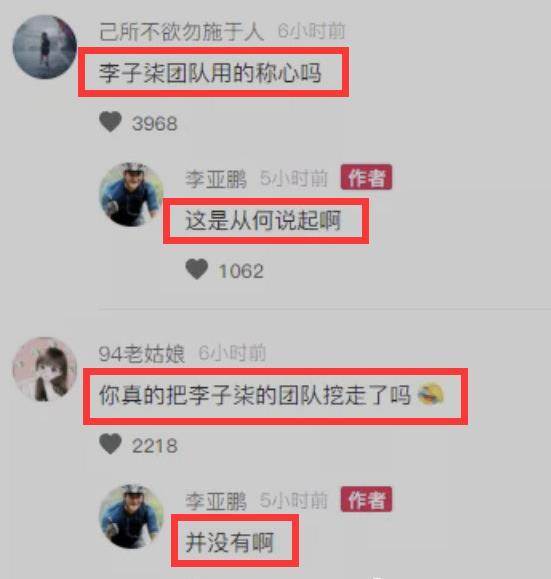Viewport: 551px width, 579px height.
Task: Open 94老姑娘's cartoon avatar
Action: (x=45, y=369)
